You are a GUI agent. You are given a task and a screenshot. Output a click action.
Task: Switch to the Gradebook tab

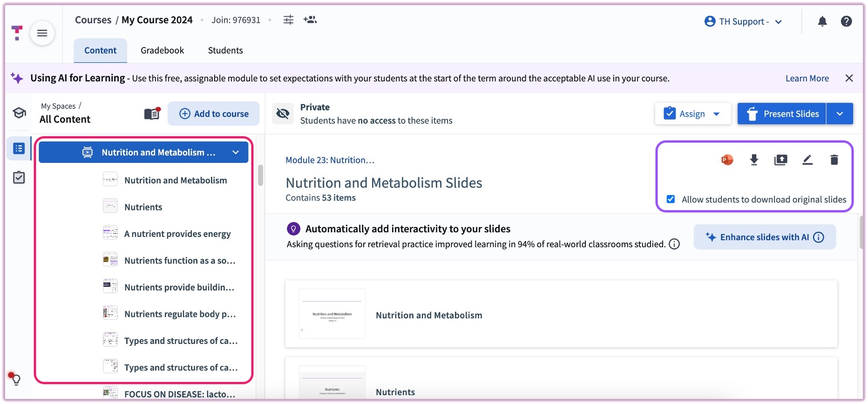click(162, 50)
